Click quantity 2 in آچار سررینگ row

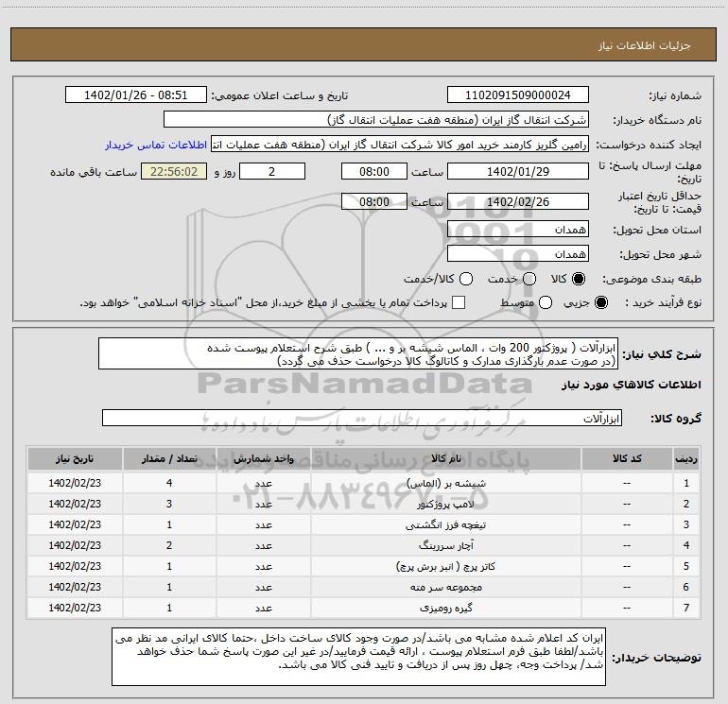[x=169, y=546]
